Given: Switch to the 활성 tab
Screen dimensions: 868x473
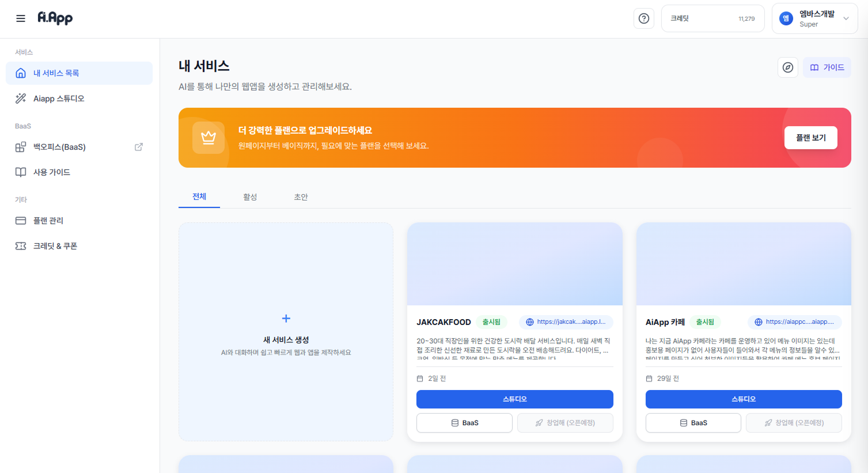Looking at the screenshot, I should click(x=250, y=196).
